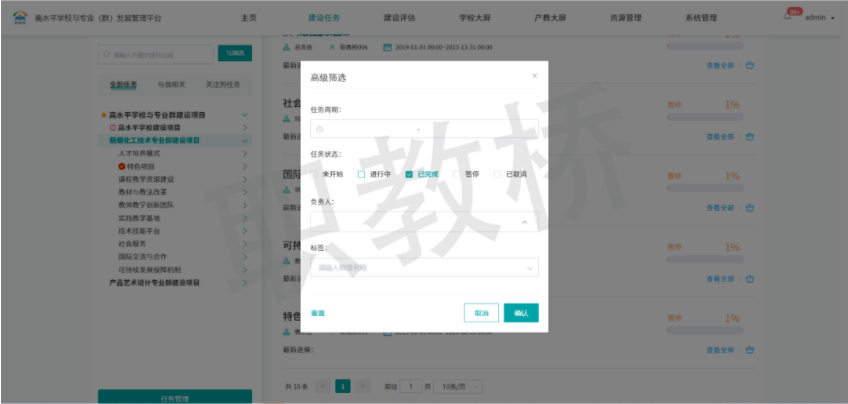Click the progress bar in the 社会 task row
The height and width of the screenshot is (404, 848).
[x=705, y=117]
